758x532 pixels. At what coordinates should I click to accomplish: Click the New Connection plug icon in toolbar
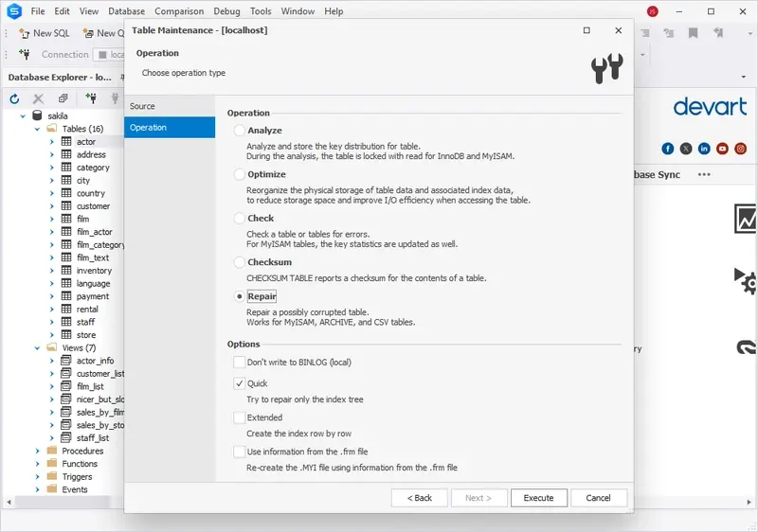coord(25,54)
